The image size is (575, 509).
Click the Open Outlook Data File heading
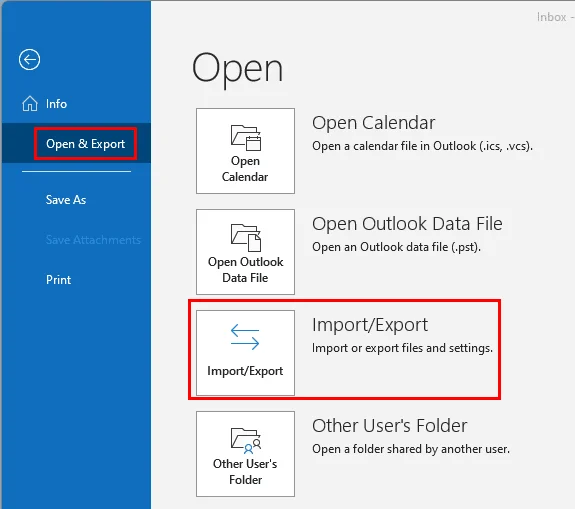click(407, 224)
